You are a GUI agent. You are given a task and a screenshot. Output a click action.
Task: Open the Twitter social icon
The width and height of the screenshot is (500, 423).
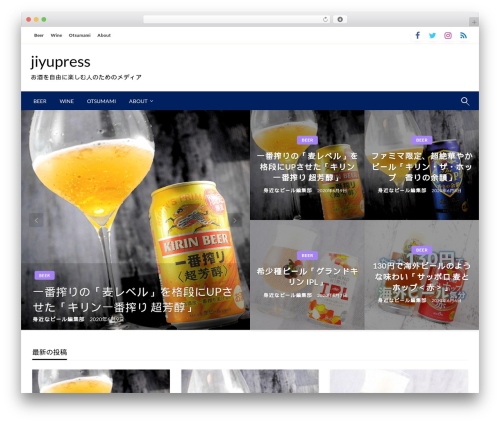(432, 35)
